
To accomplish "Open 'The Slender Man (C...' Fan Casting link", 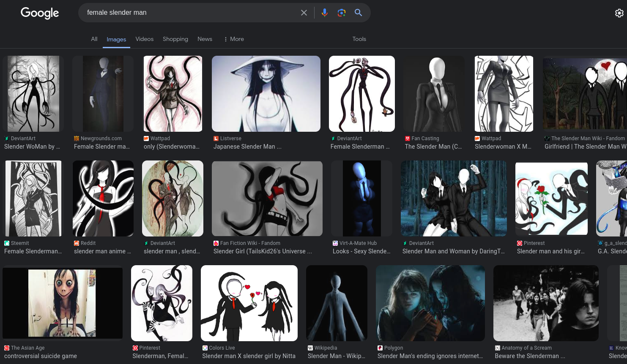I will [x=433, y=147].
